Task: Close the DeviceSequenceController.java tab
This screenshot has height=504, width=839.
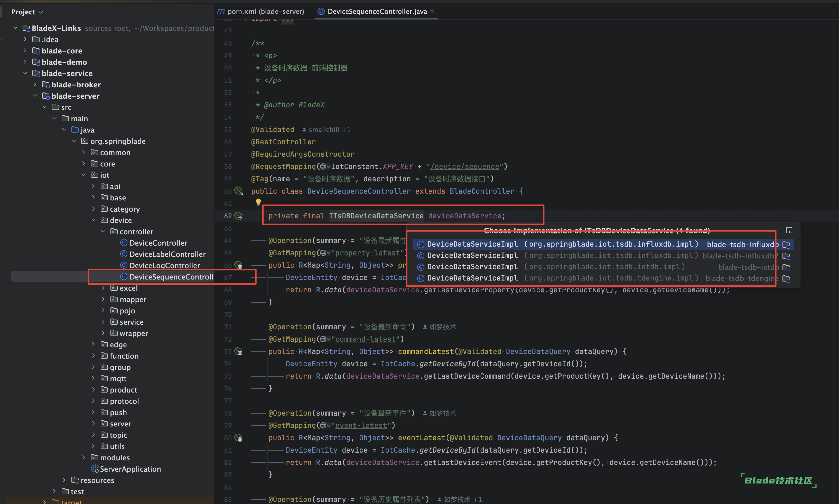Action: [432, 11]
